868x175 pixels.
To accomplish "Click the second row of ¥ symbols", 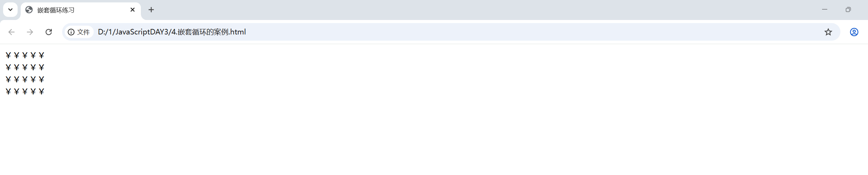I will 25,68.
